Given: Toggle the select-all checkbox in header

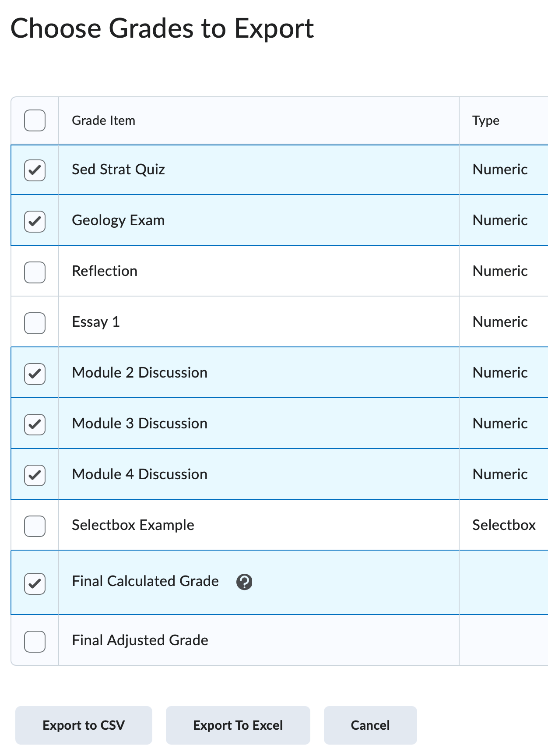Looking at the screenshot, I should point(35,121).
